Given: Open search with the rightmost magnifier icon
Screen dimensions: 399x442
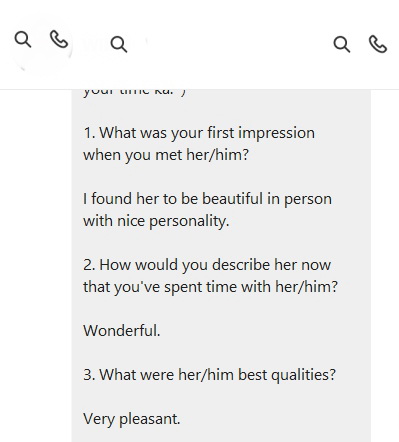Looking at the screenshot, I should 342,44.
